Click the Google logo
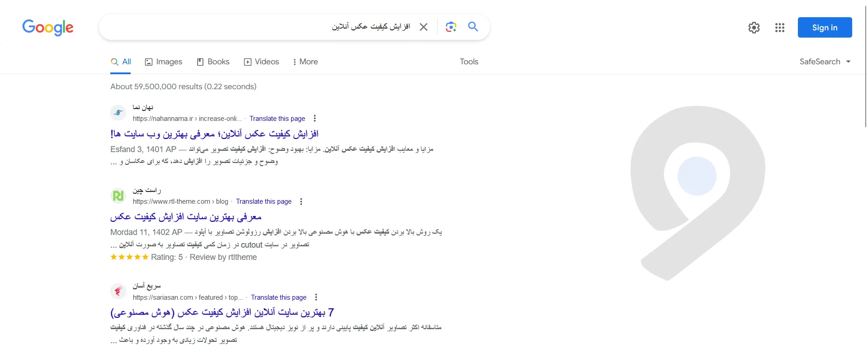868x359 pixels. [x=48, y=28]
